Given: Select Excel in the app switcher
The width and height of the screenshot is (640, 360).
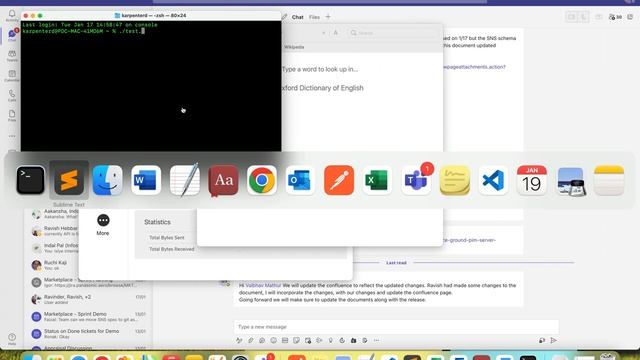Looking at the screenshot, I should pos(377,180).
